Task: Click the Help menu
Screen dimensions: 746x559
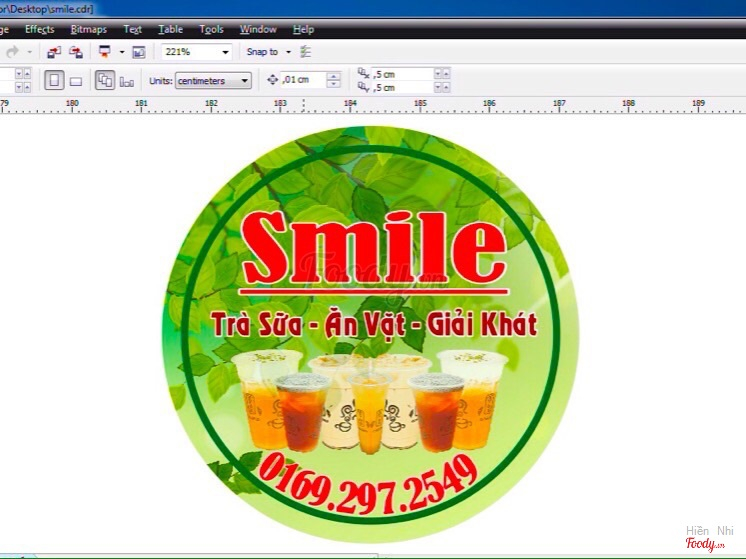Action: pyautogui.click(x=303, y=30)
